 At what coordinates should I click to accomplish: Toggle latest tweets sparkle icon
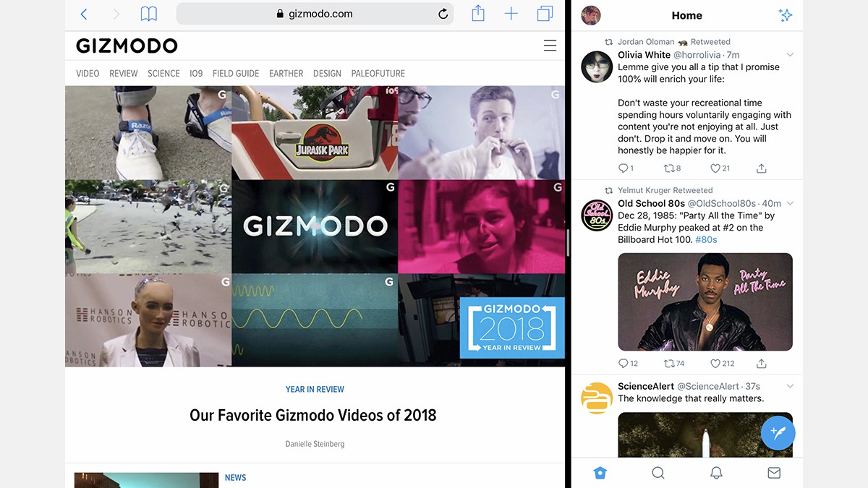[785, 15]
